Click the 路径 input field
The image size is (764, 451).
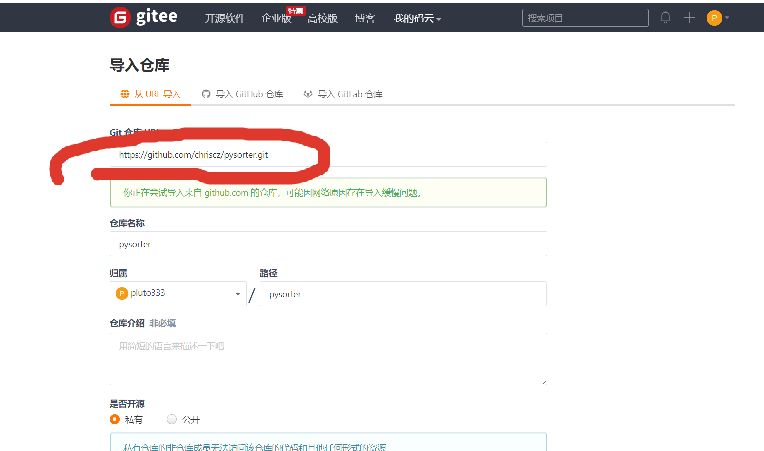click(x=403, y=294)
